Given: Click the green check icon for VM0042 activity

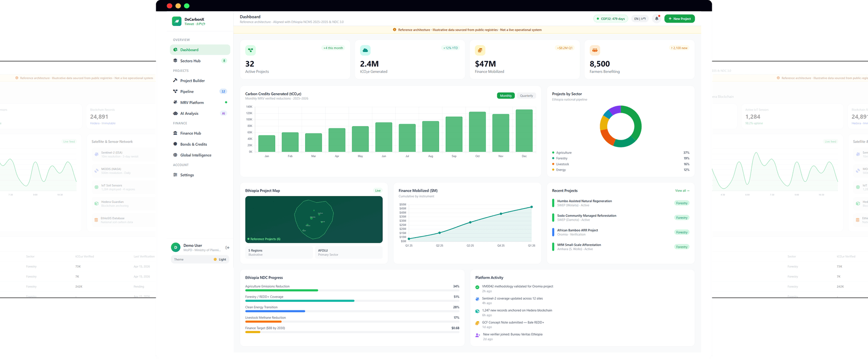Looking at the screenshot, I should click(477, 287).
